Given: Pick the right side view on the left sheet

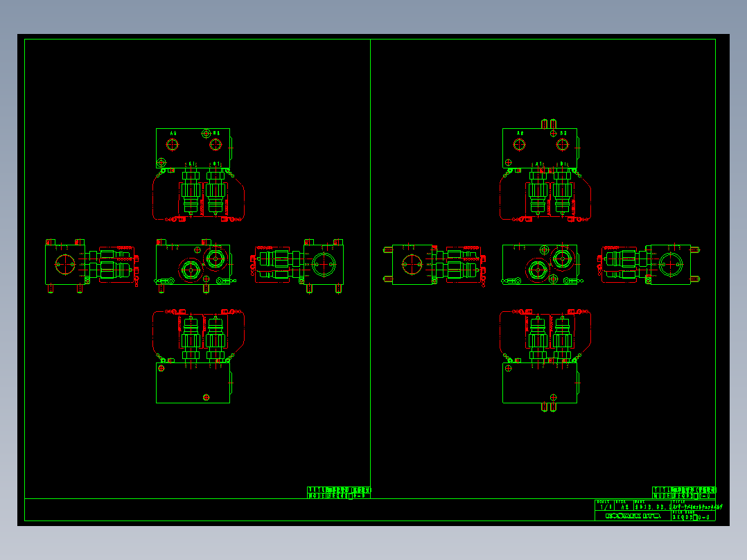Looking at the screenshot, I should tap(297, 266).
